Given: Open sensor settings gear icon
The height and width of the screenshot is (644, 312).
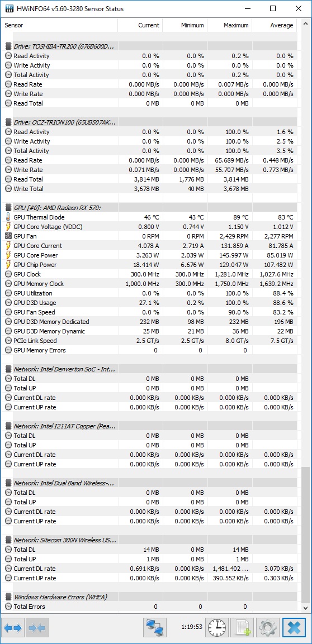Looking at the screenshot, I should point(268,628).
